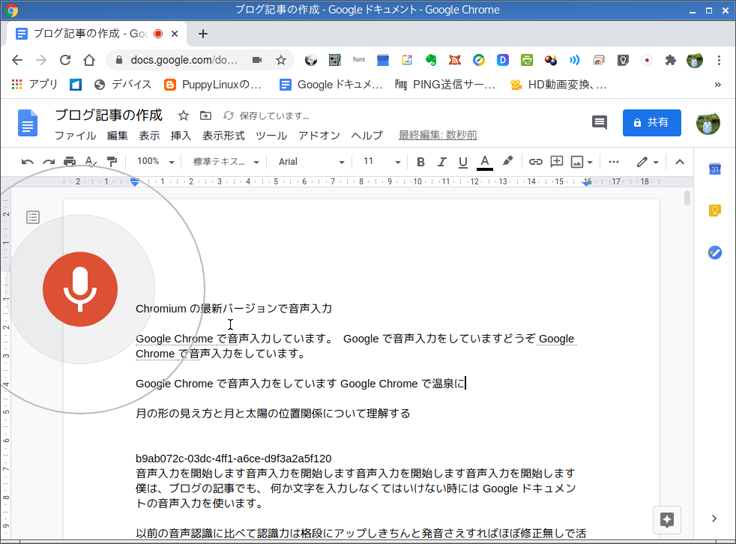Open the highlight color pen
The image size is (736, 544).
[507, 161]
